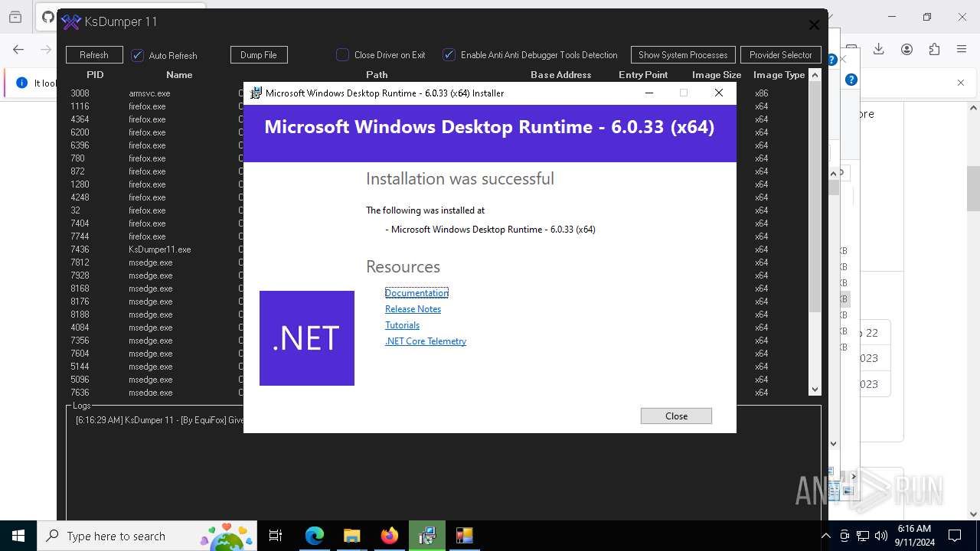The height and width of the screenshot is (551, 980).
Task: Click the Image Type column header
Action: (779, 75)
